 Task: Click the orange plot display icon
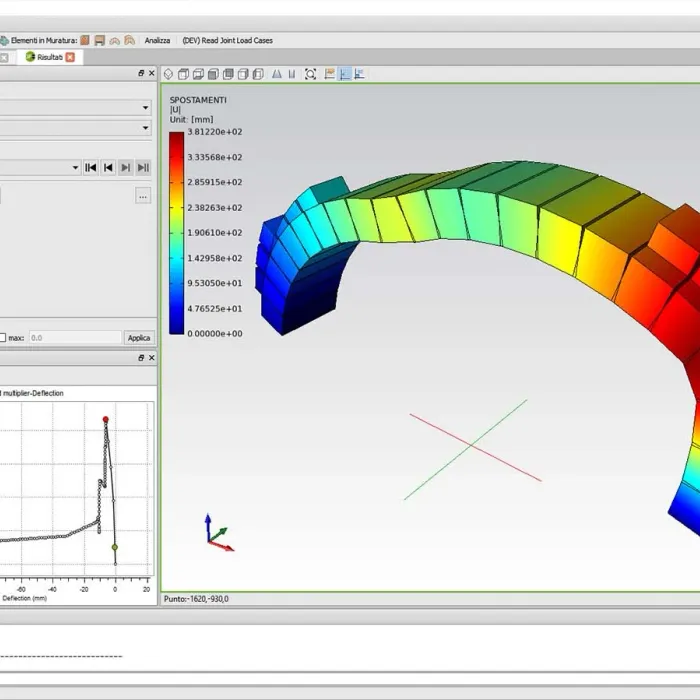(x=329, y=74)
